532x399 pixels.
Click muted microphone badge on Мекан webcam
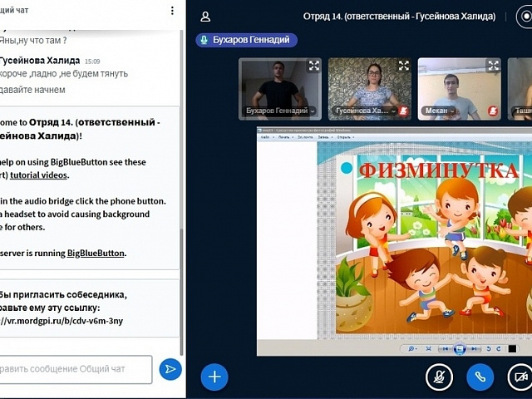click(493, 111)
